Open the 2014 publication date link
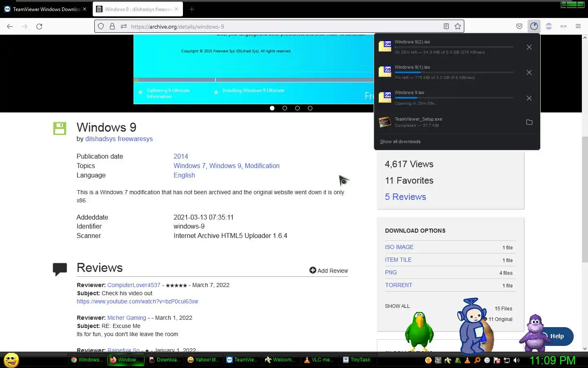Image resolution: width=588 pixels, height=368 pixels. click(181, 156)
